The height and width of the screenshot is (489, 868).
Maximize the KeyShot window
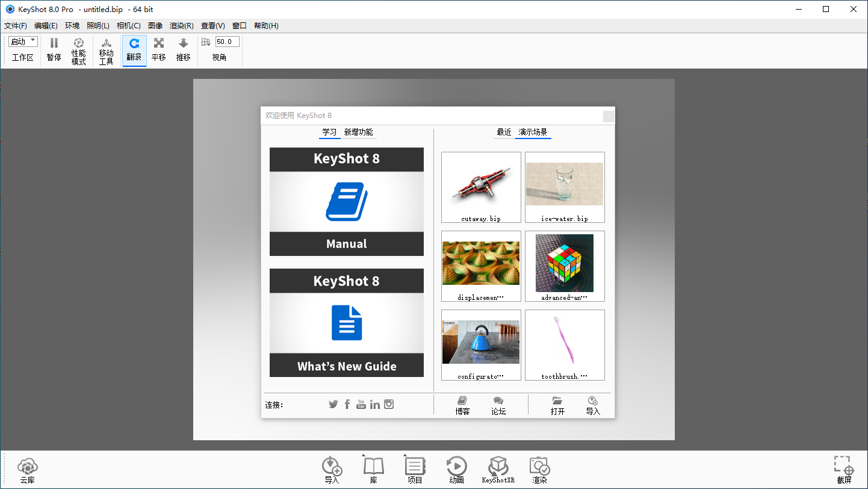[826, 9]
